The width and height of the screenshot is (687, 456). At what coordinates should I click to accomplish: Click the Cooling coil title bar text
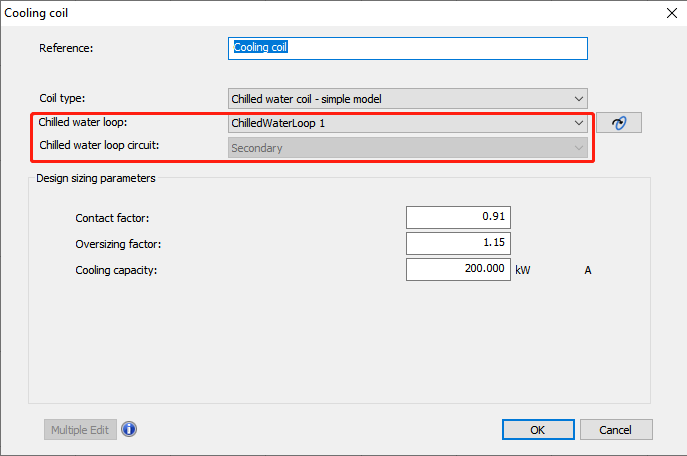pos(37,13)
